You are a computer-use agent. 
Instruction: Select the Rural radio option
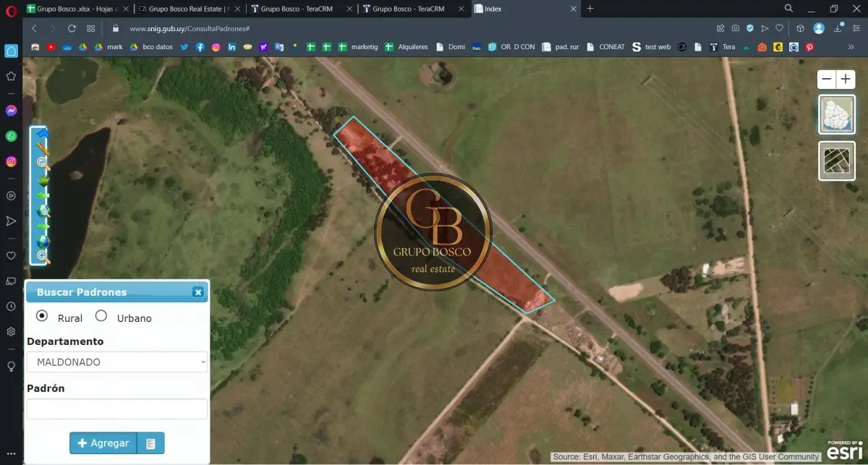click(x=42, y=316)
